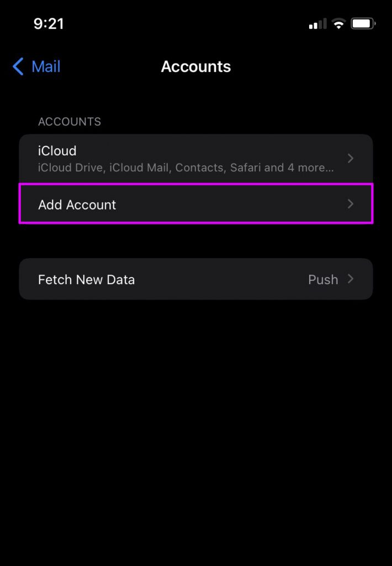Tap the Wi-Fi icon in the status bar
The image size is (392, 566).
pyautogui.click(x=338, y=23)
